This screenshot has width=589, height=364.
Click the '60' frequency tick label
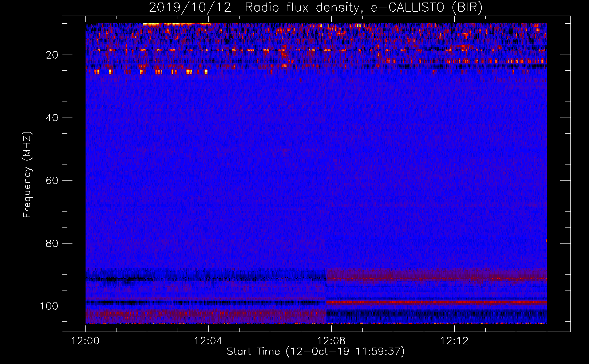[52, 181]
